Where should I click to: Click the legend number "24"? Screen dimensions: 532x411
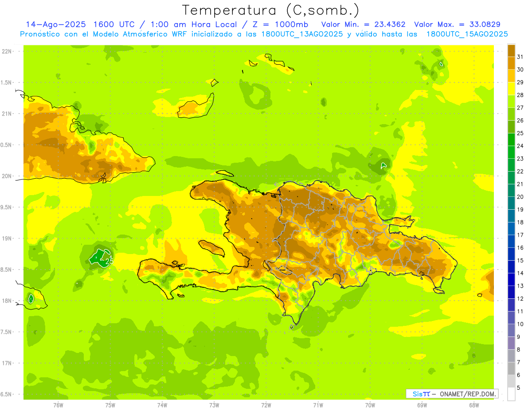click(520, 146)
